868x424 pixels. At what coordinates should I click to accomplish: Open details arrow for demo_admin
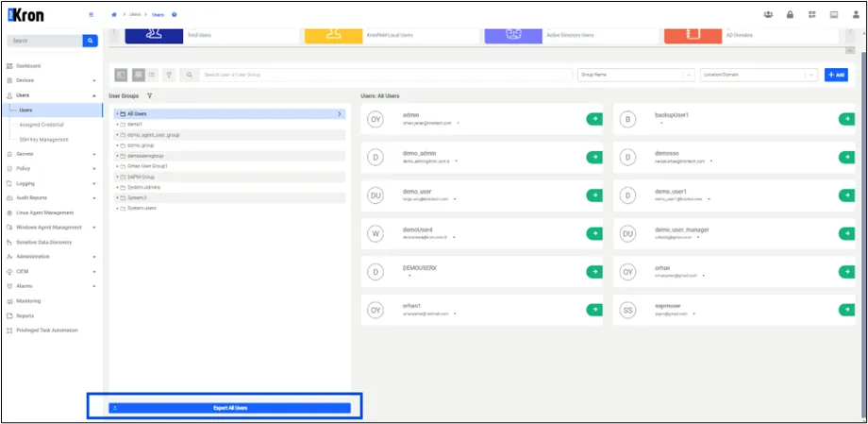[594, 158]
